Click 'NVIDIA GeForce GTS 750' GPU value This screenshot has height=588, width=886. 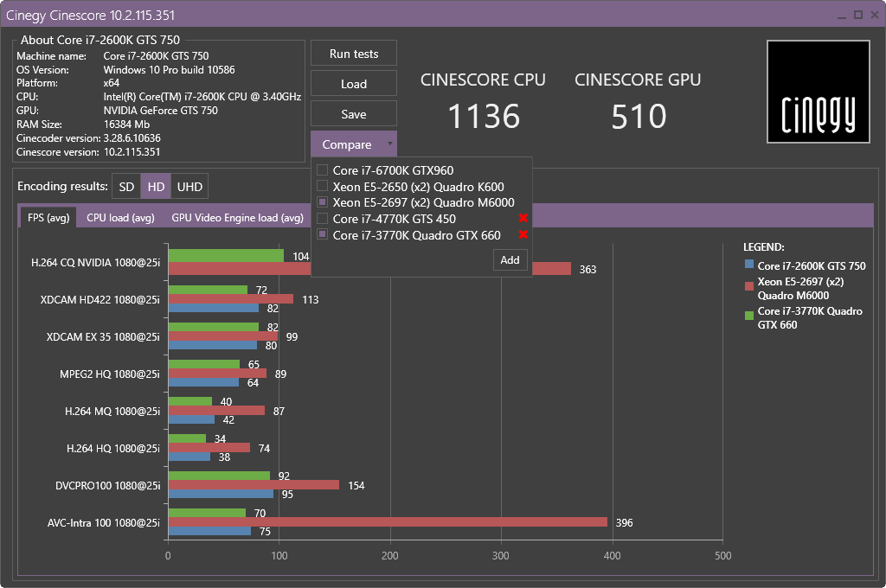click(x=160, y=110)
